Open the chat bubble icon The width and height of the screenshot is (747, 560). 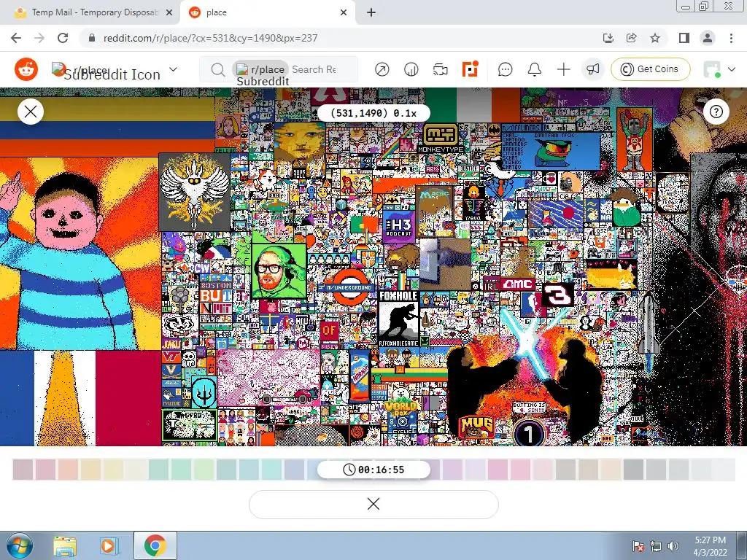(505, 69)
